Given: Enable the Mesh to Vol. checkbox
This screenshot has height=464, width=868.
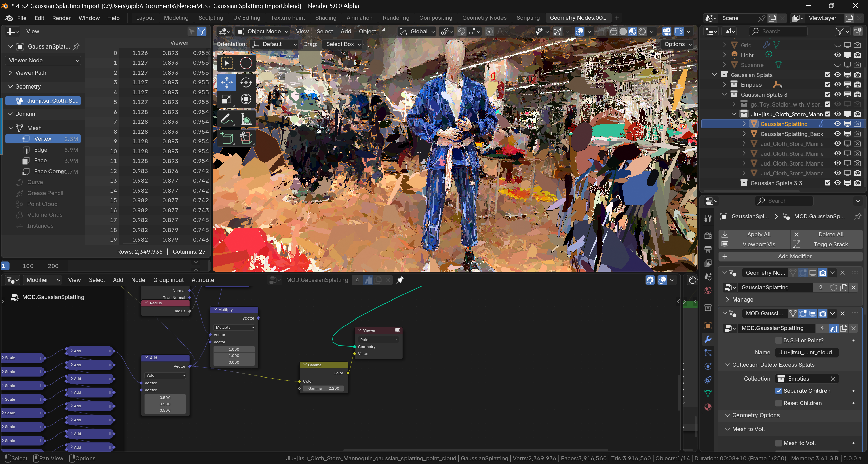Looking at the screenshot, I should (x=779, y=443).
